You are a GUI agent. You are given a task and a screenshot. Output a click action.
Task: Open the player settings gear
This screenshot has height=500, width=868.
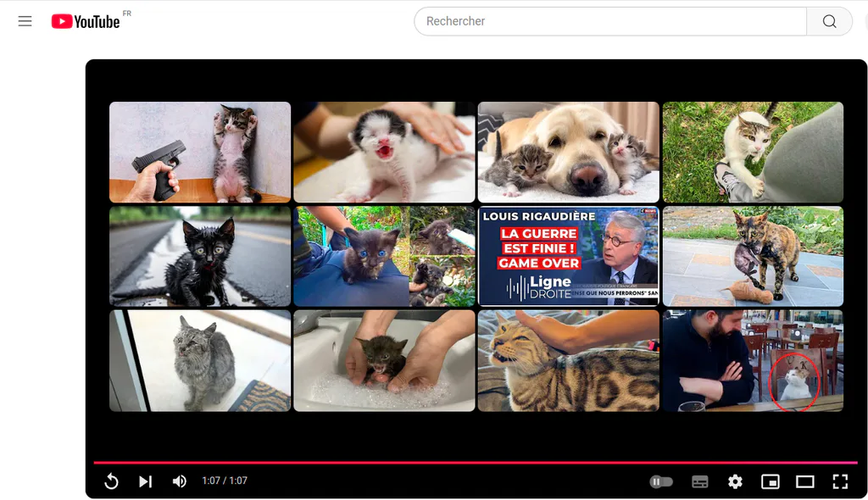(x=735, y=481)
